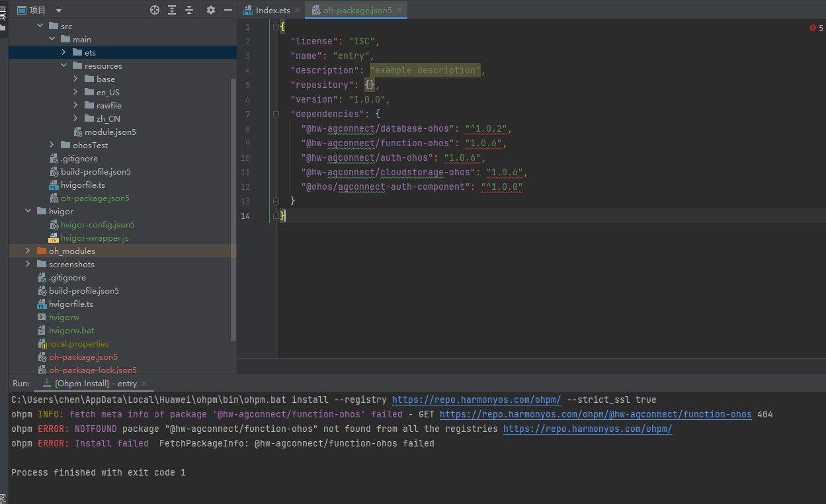Click the resources folder icon

(x=77, y=65)
